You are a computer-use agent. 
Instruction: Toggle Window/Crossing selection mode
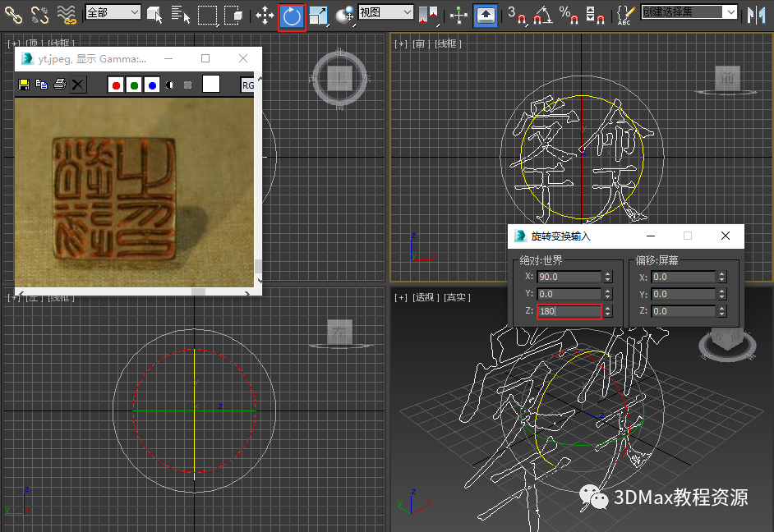point(233,16)
